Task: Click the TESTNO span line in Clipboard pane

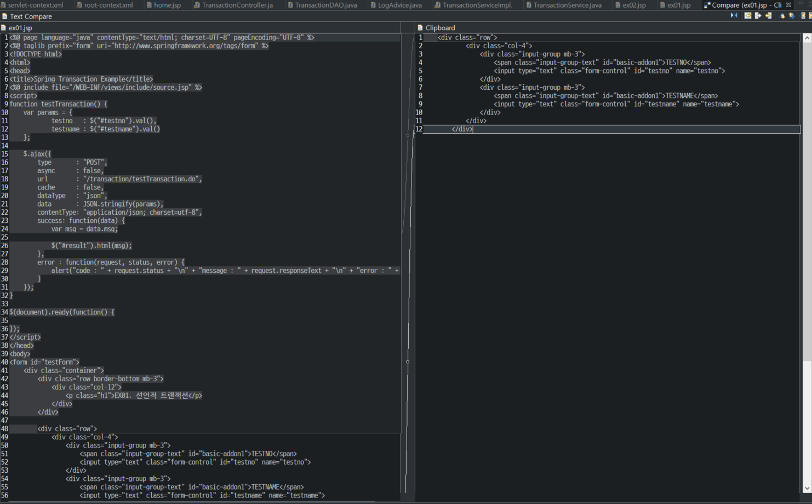Action: click(603, 62)
